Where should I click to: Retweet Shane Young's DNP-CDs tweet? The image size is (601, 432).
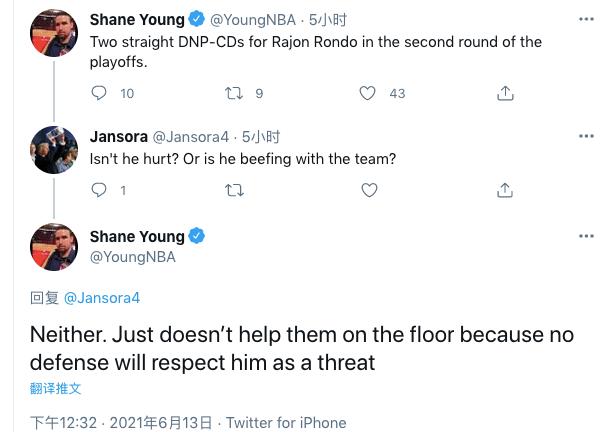pos(233,93)
